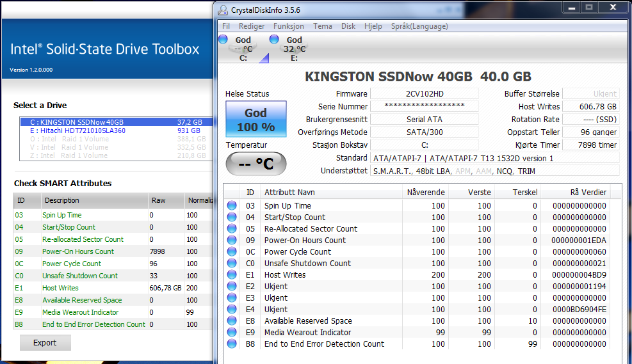The width and height of the screenshot is (632, 364).
Task: Click status orb for Available Reserved Space row
Action: pos(232,321)
